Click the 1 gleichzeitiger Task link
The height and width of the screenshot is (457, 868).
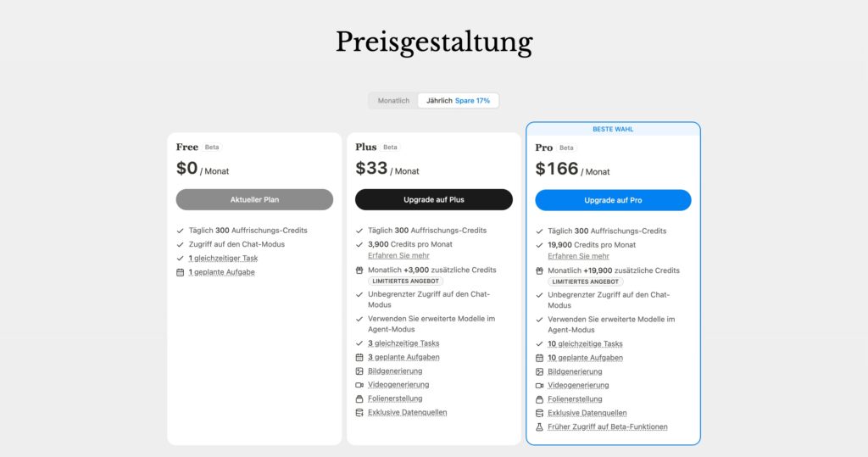click(223, 258)
